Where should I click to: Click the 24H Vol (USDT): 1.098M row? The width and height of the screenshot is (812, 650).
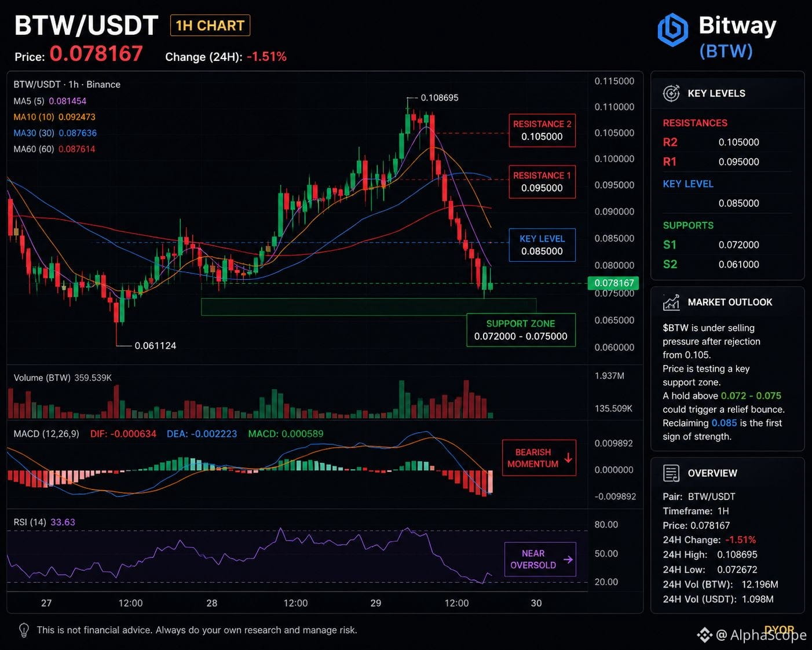click(718, 600)
